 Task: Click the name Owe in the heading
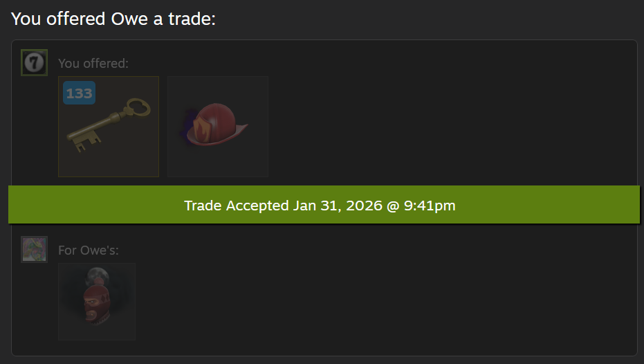129,19
